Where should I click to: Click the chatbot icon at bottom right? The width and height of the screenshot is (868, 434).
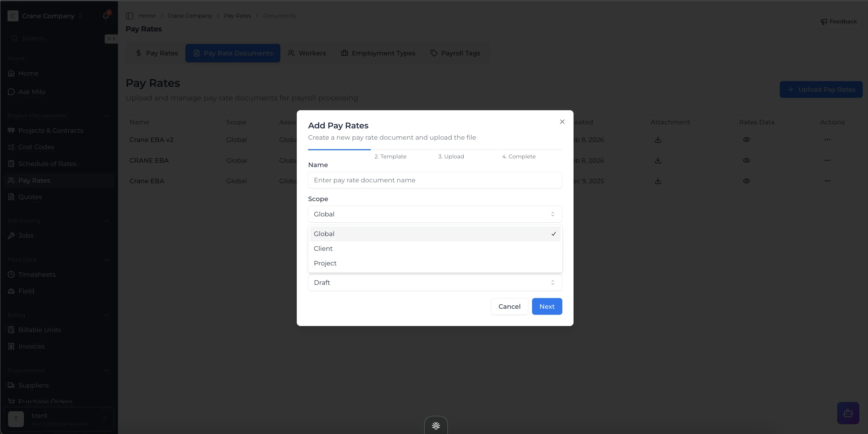pos(848,413)
